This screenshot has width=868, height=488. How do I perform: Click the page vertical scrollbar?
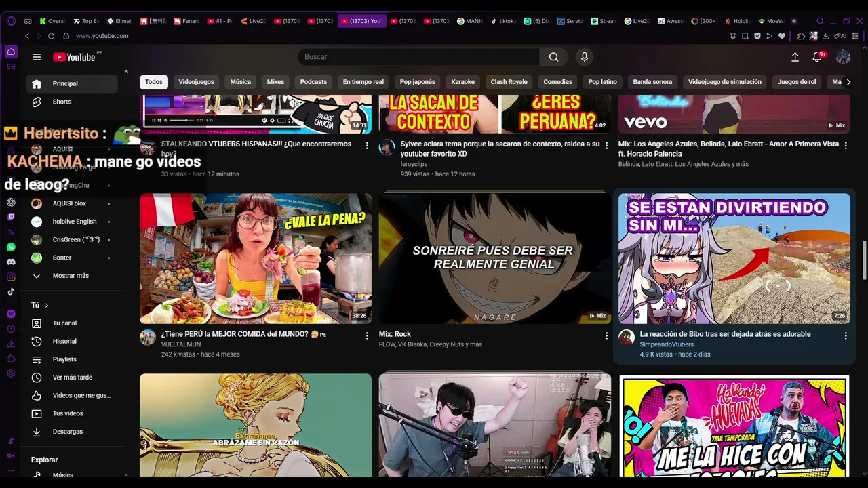coord(864,259)
